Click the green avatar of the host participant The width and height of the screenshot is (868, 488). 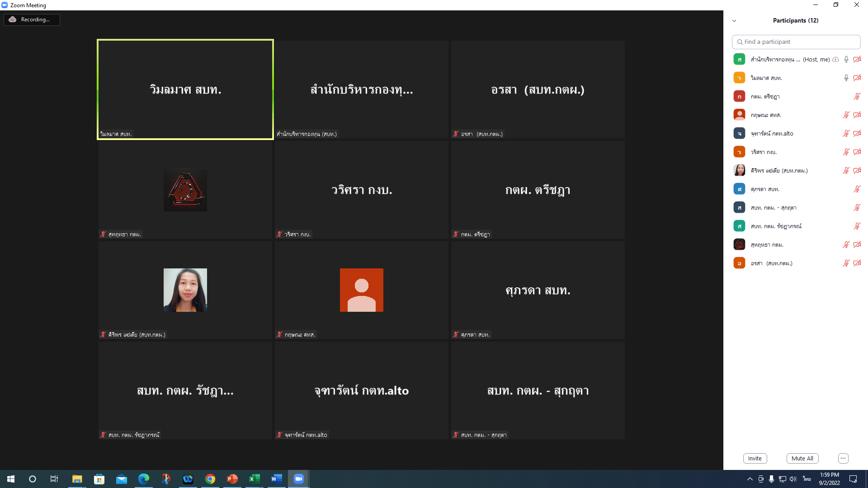[x=739, y=59]
